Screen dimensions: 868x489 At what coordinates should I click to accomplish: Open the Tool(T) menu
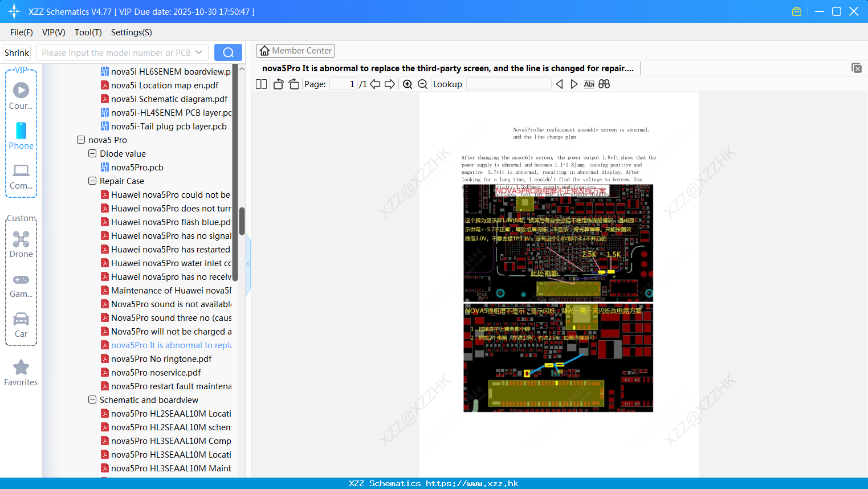[x=88, y=32]
